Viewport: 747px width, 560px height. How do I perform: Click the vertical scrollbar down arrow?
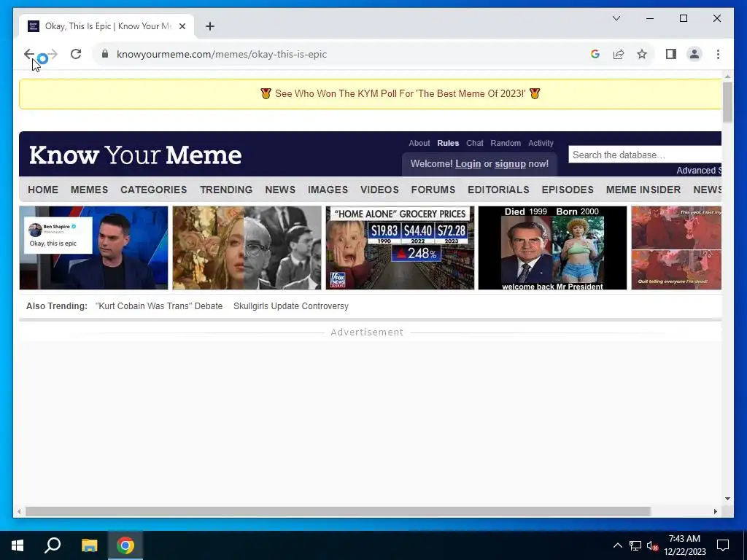click(727, 499)
